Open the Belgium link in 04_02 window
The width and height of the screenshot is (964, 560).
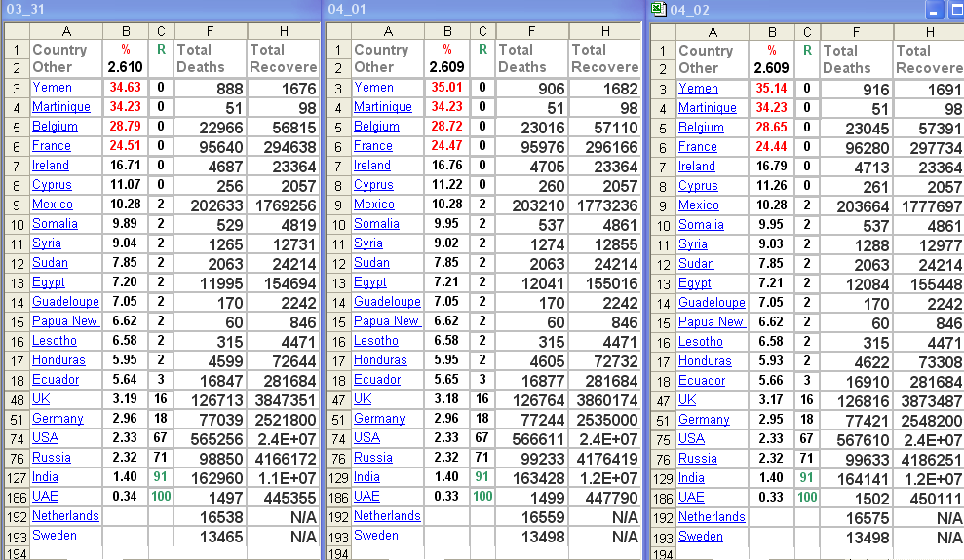point(701,128)
